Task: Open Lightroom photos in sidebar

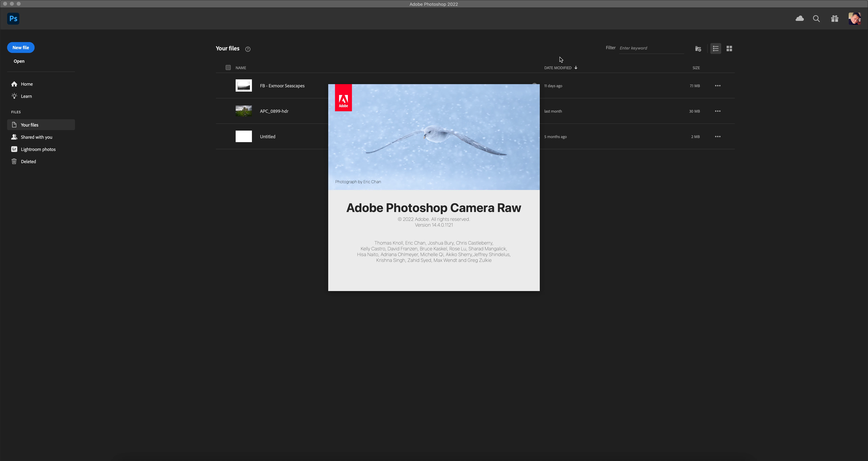Action: tap(38, 149)
